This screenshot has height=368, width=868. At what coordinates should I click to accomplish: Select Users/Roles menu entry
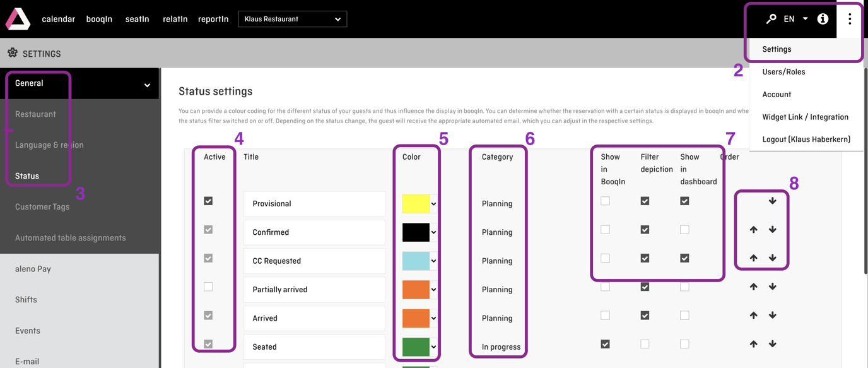coord(806,72)
